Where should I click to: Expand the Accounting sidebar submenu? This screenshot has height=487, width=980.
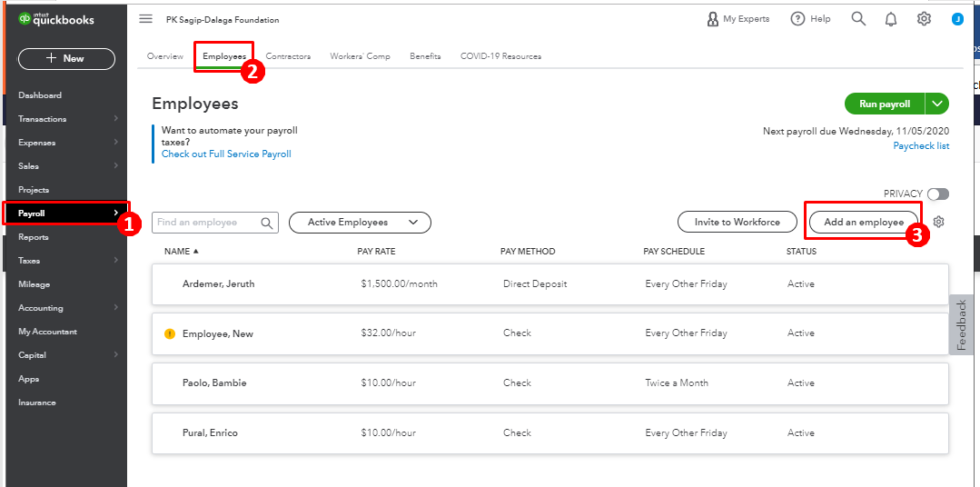coord(116,308)
